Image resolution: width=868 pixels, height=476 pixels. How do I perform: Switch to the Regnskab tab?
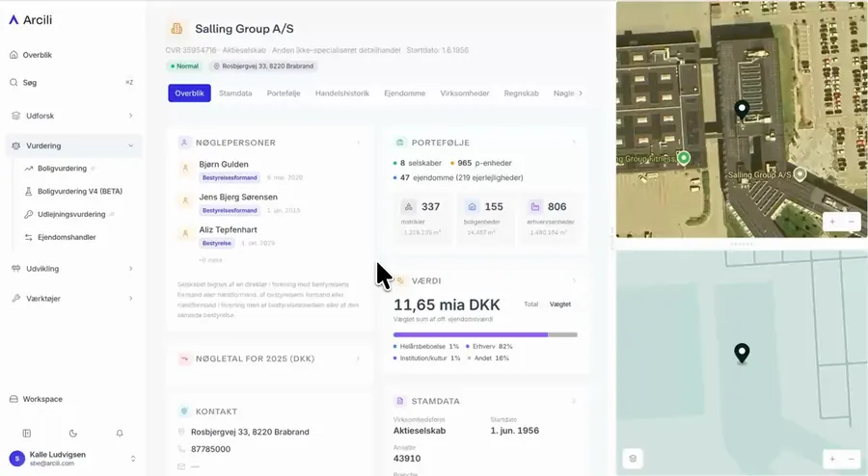point(521,93)
